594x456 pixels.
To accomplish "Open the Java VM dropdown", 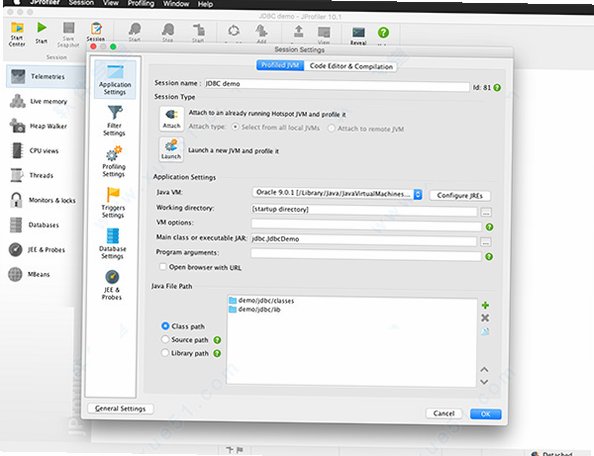I will (x=337, y=194).
